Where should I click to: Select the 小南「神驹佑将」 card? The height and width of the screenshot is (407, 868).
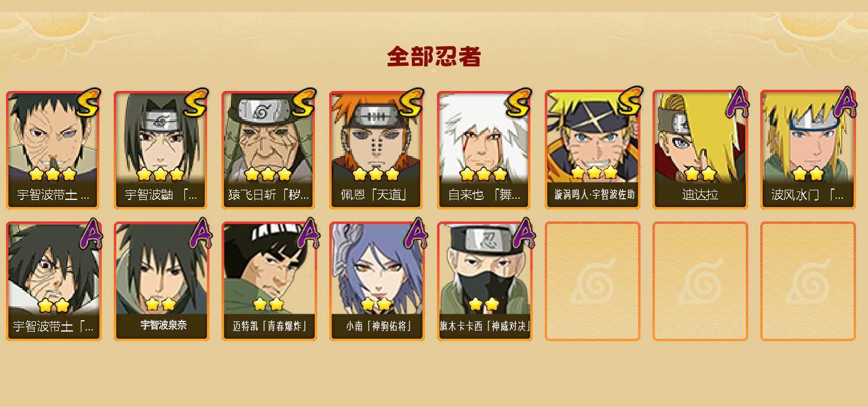click(x=377, y=281)
